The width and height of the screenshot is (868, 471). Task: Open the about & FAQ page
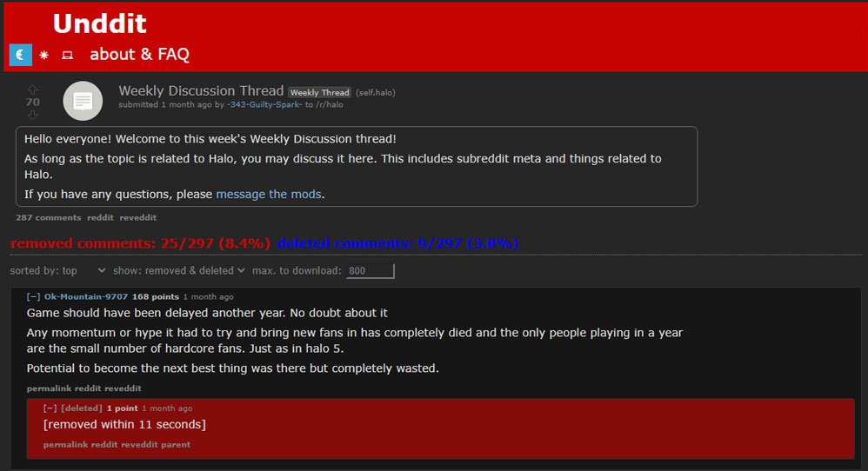[139, 54]
